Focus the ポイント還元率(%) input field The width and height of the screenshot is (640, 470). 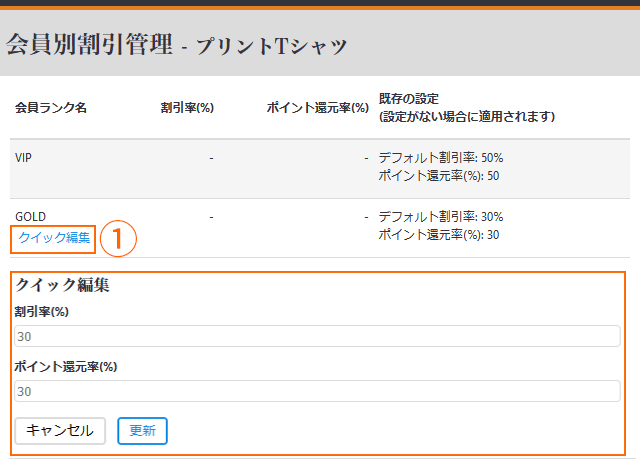click(317, 390)
